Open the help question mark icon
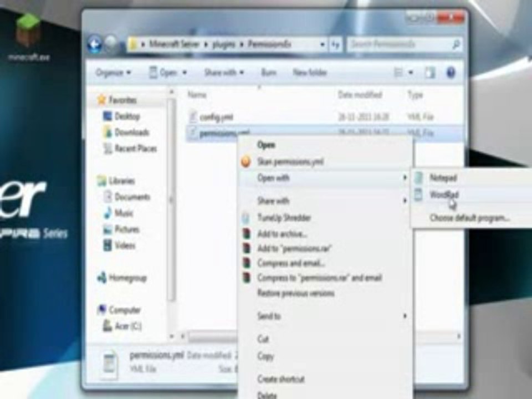The width and height of the screenshot is (532, 399). (451, 72)
